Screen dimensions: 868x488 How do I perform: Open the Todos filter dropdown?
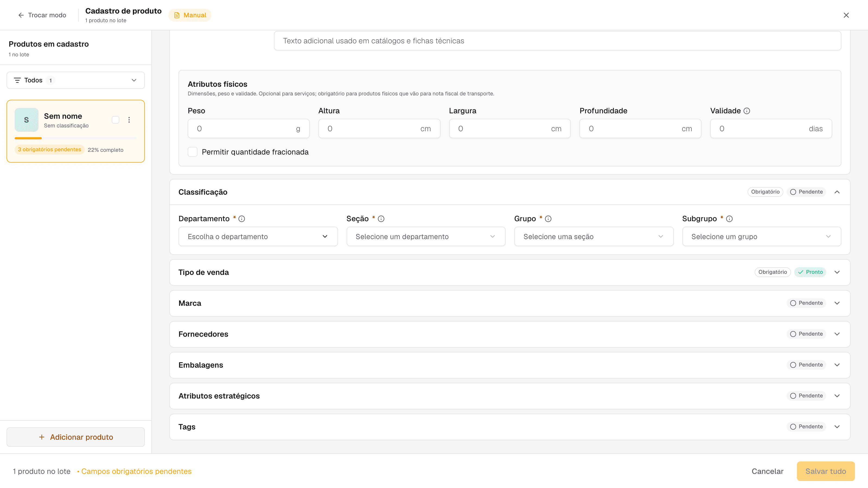click(76, 80)
